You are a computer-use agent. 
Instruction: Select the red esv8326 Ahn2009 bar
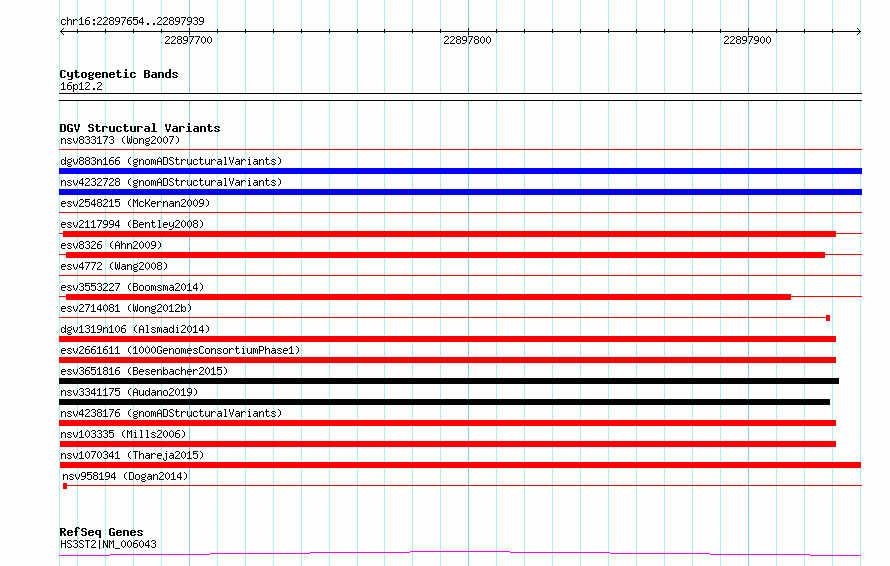click(445, 255)
